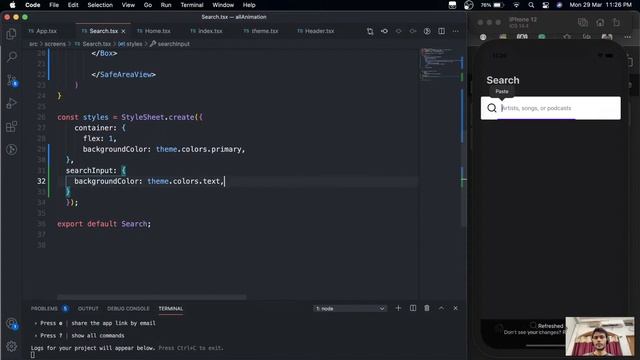Open the Manage gear in activity bar
The height and width of the screenshot is (360, 640).
click(11, 346)
